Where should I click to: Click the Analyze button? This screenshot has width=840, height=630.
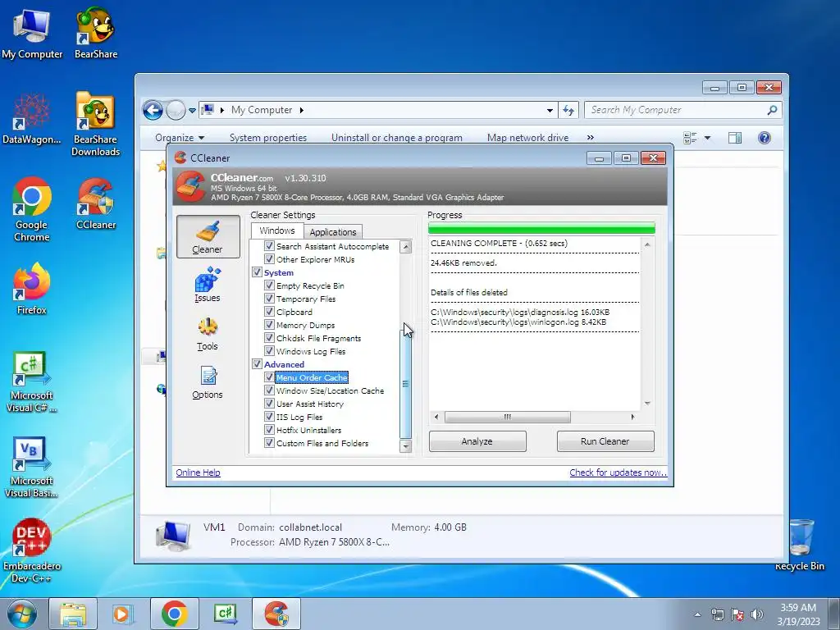point(477,441)
